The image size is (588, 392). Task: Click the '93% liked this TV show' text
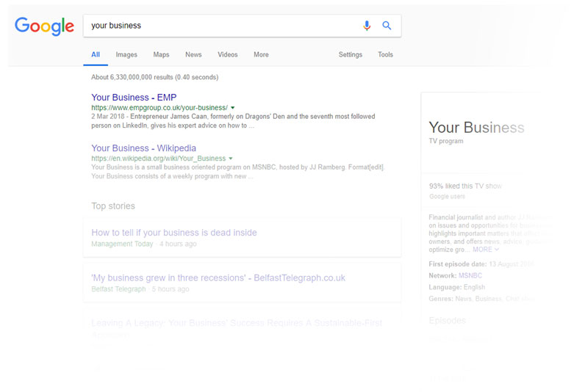click(465, 186)
